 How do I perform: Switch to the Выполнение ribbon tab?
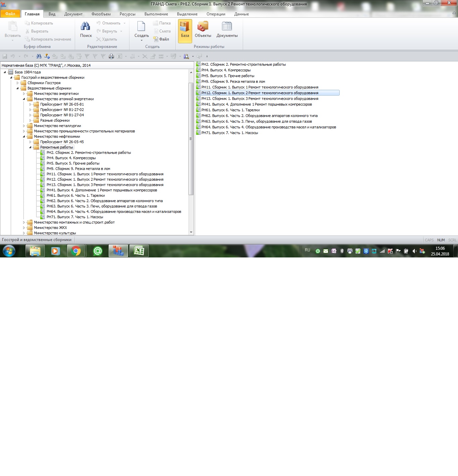pyautogui.click(x=156, y=14)
